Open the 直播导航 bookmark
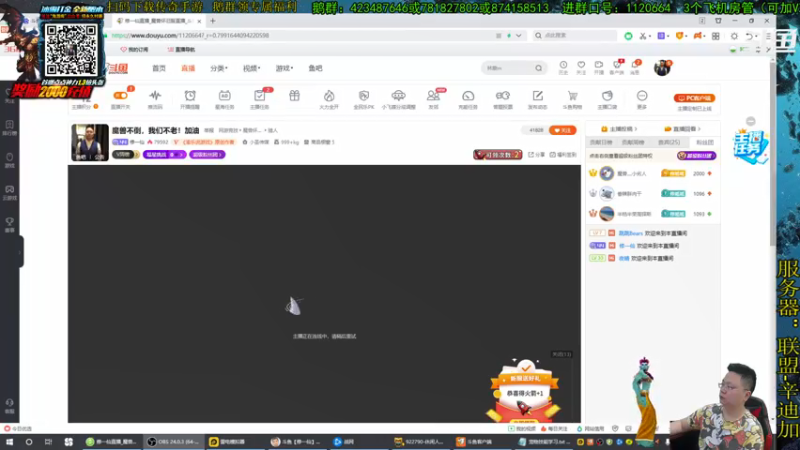This screenshot has height=450, width=800. pyautogui.click(x=182, y=49)
